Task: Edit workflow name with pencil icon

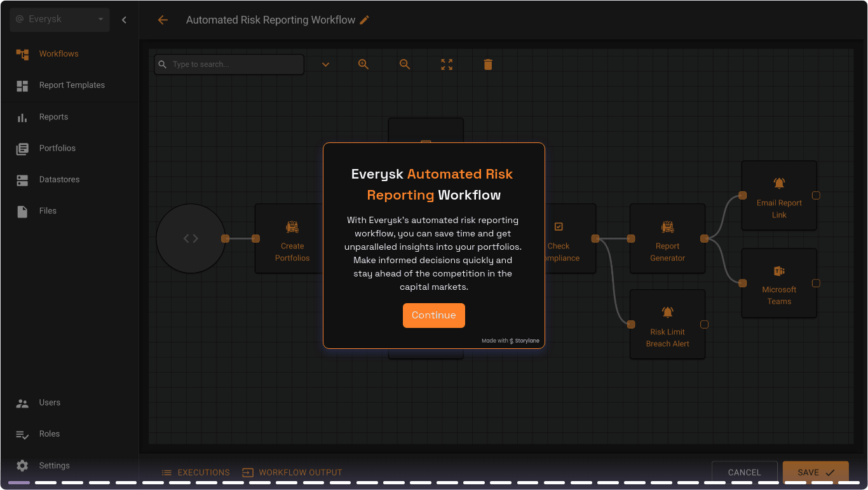Action: tap(364, 20)
